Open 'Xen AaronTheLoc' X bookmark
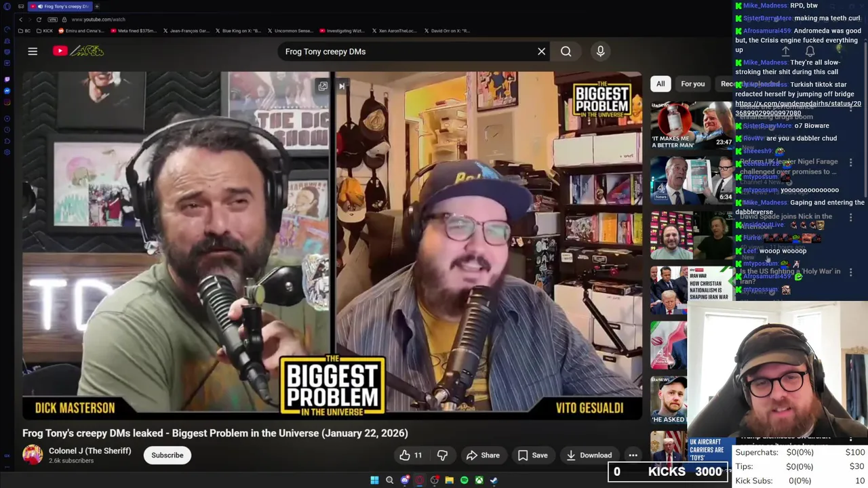868x488 pixels. click(x=395, y=30)
